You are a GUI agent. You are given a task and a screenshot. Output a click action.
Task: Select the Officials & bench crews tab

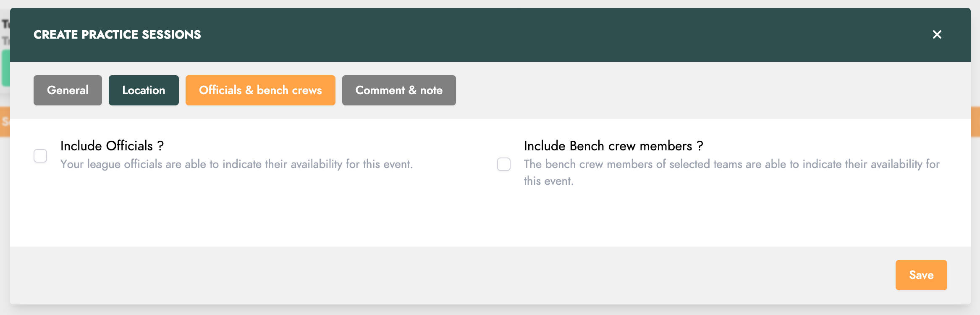[x=260, y=90]
